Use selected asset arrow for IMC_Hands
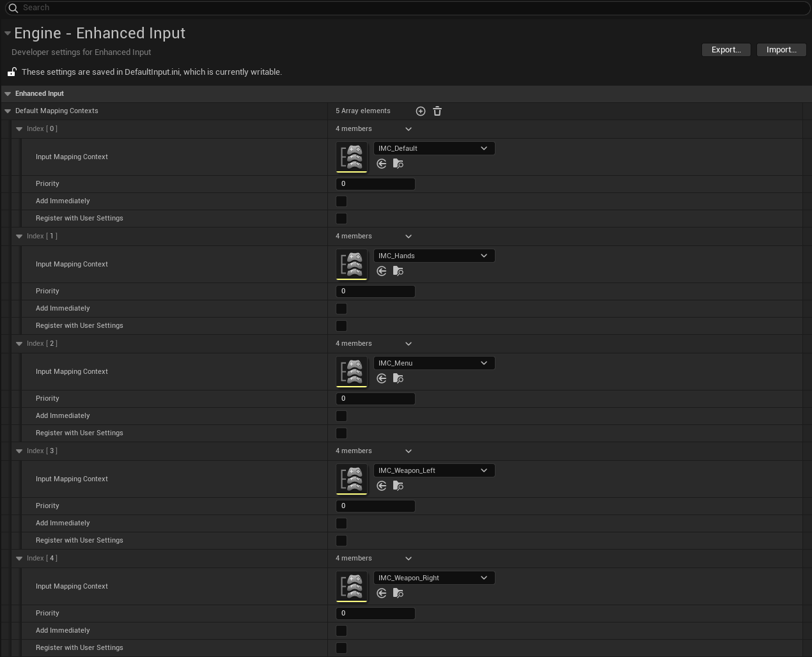 click(382, 272)
